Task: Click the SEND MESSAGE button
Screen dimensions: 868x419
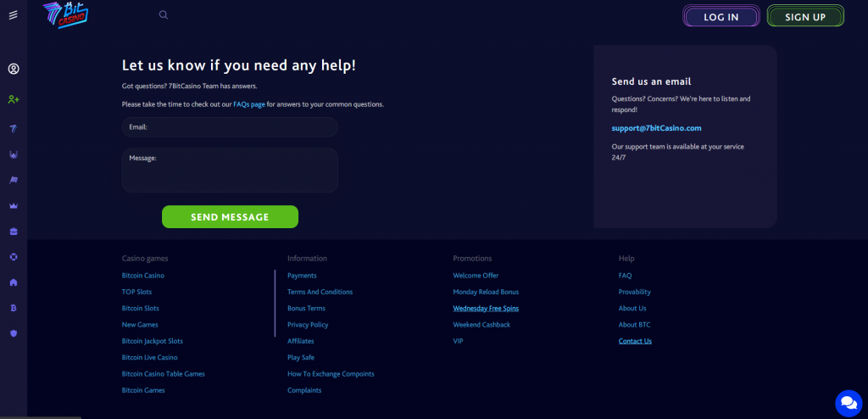Action: 230,216
